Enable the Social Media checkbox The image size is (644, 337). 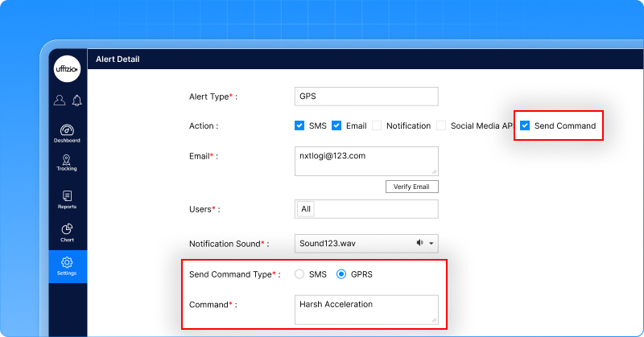[x=441, y=126]
